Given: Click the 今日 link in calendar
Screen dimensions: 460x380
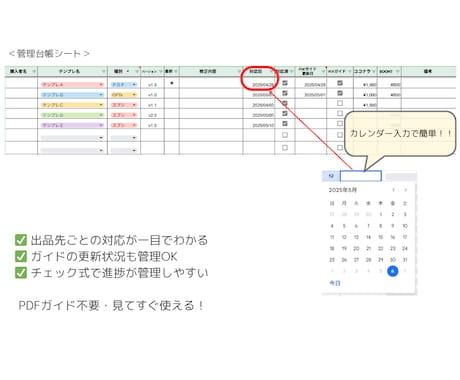Looking at the screenshot, I should pyautogui.click(x=335, y=283).
